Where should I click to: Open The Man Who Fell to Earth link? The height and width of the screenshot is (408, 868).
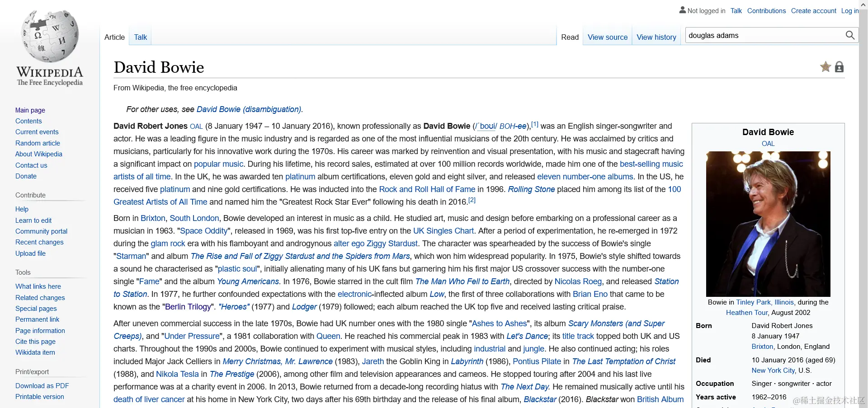(462, 281)
